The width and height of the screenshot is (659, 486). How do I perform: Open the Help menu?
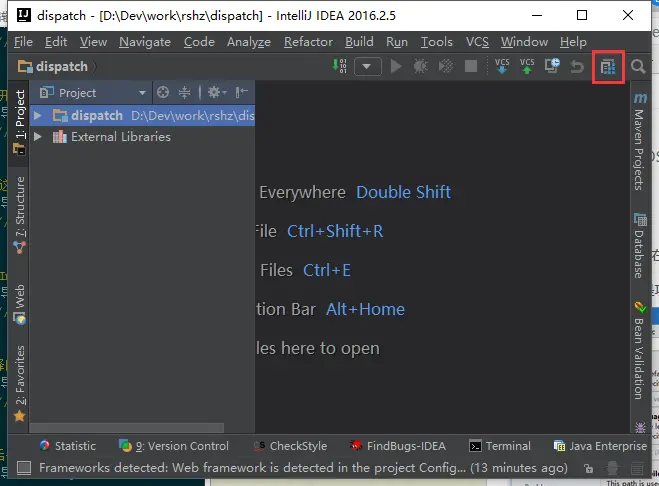pos(573,42)
